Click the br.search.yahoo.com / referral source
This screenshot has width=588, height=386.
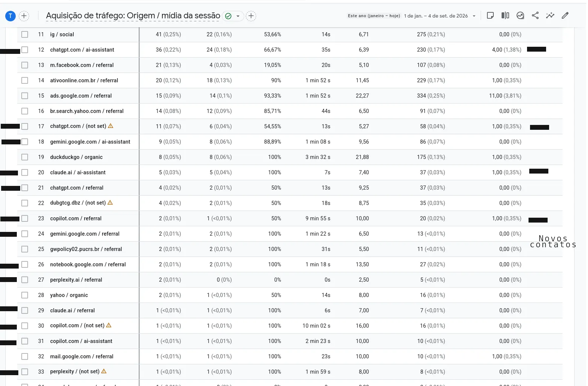pyautogui.click(x=87, y=111)
